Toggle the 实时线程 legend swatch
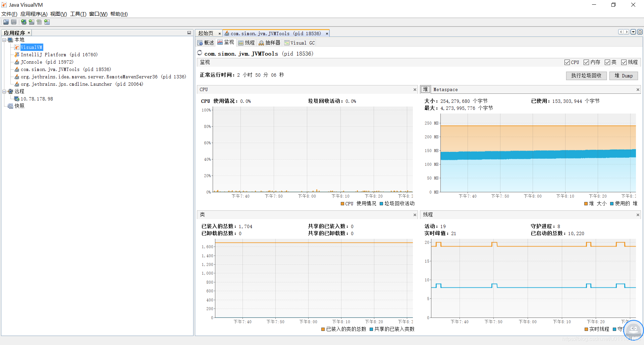This screenshot has height=345, width=644. coord(586,329)
